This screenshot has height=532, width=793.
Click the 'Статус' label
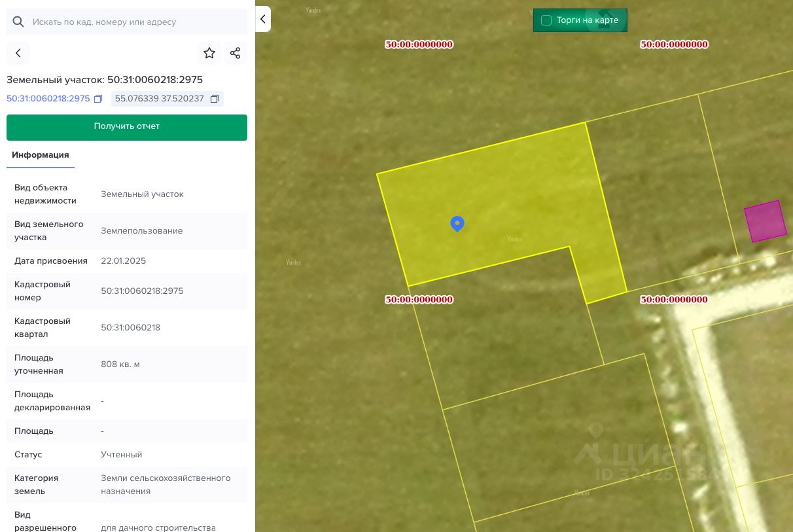coord(28,455)
